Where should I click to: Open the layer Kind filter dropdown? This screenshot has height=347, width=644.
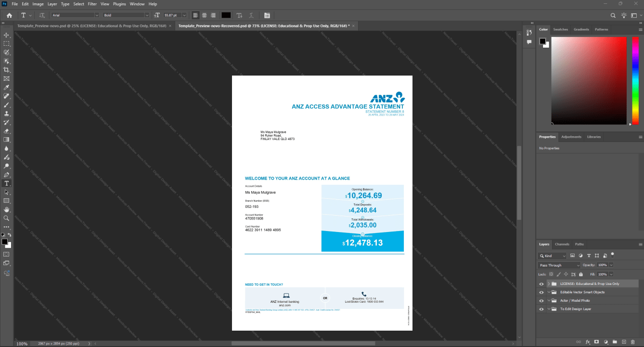(553, 256)
